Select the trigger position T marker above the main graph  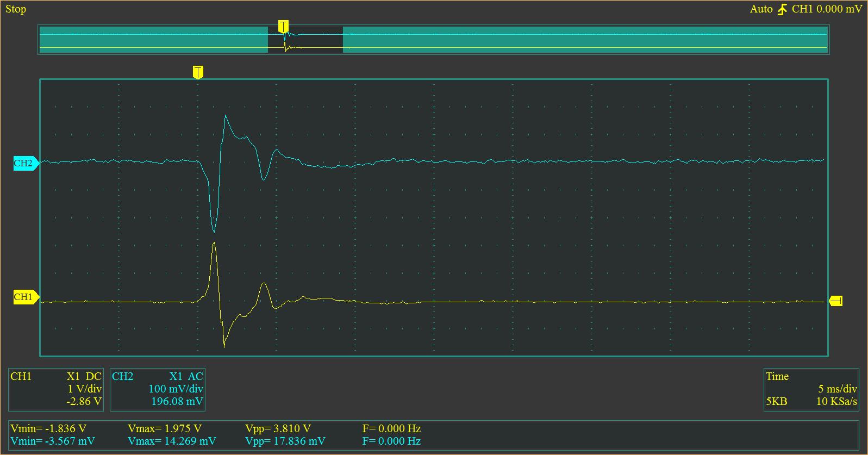pyautogui.click(x=198, y=72)
